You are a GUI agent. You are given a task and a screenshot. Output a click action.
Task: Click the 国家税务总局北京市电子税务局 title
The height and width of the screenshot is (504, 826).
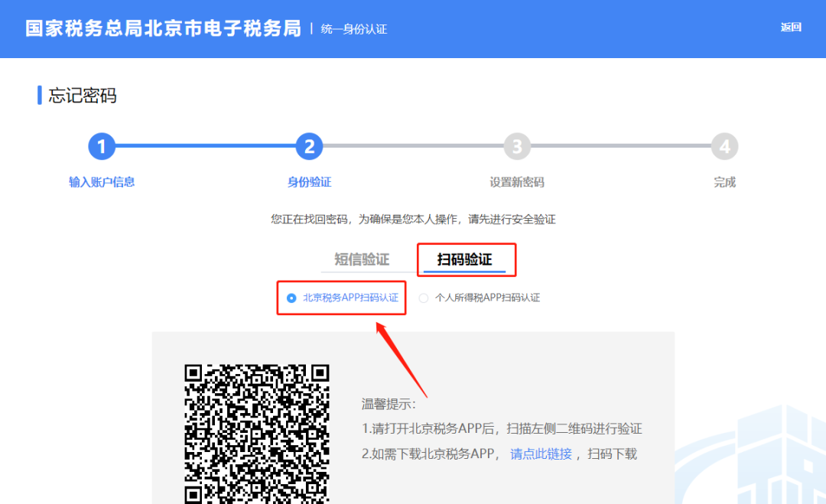[x=164, y=28]
